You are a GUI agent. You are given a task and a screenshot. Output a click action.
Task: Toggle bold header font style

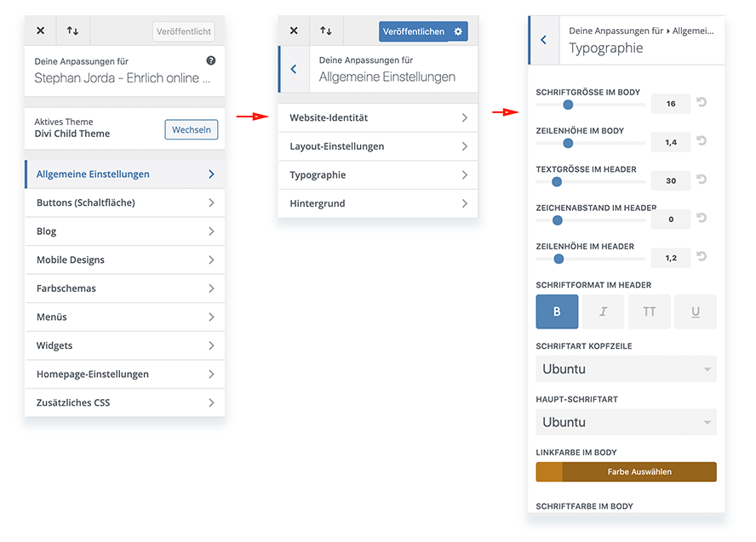pos(557,312)
